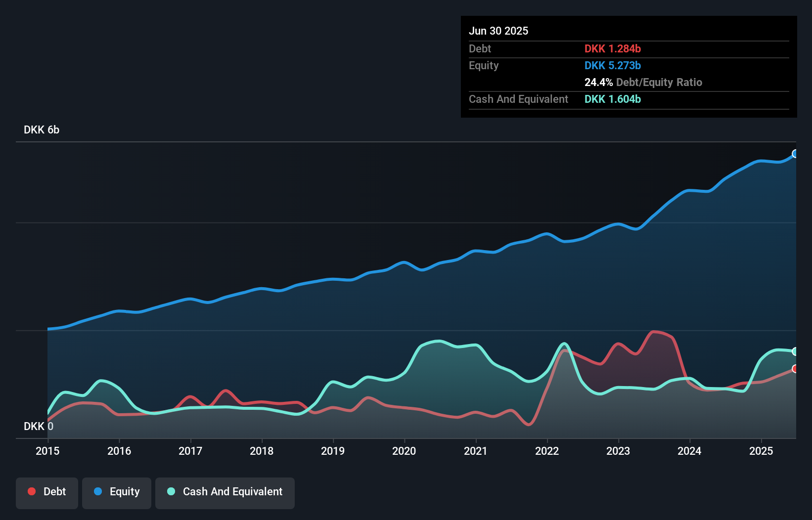Select the Equity endpoint marker on the chart
Screen dimensions: 812x520
coord(795,154)
